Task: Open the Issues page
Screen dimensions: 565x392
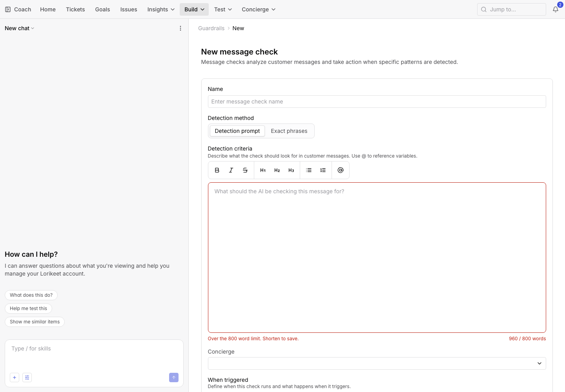Action: (x=129, y=9)
